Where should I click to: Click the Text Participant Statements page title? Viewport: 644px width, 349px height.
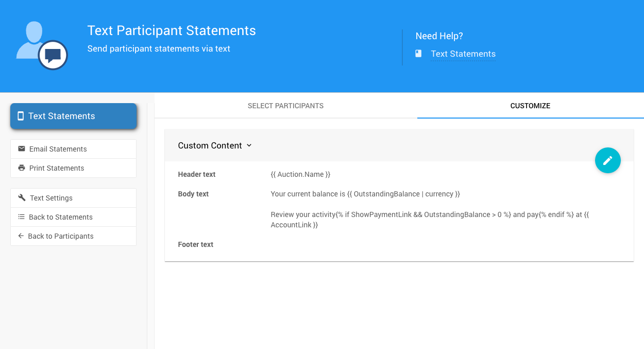[x=172, y=30]
